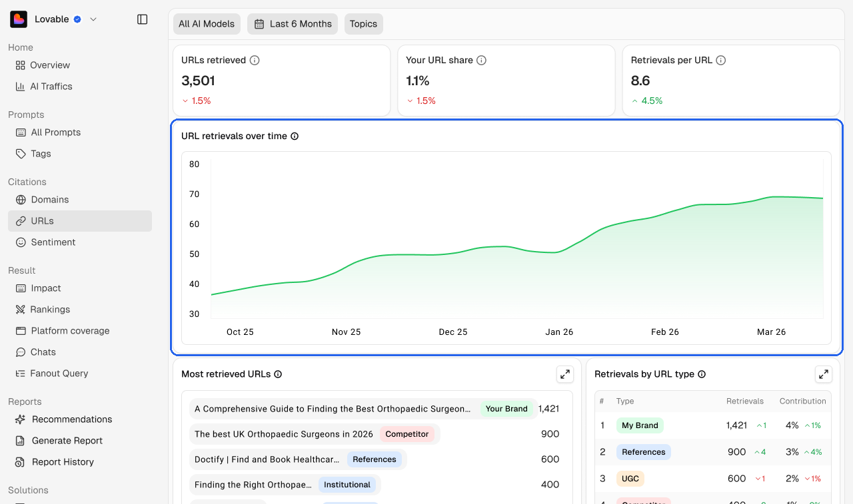Screen dimensions: 853x504
Task: Click Generate Report in sidebar
Action: pyautogui.click(x=80, y=441)
